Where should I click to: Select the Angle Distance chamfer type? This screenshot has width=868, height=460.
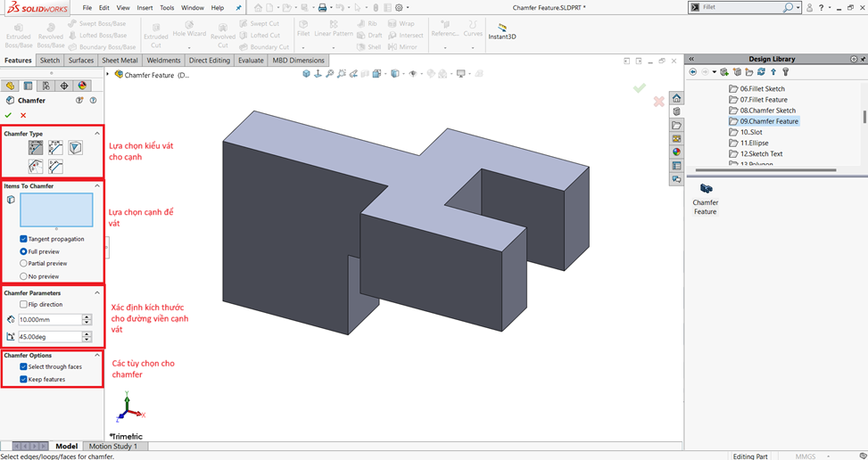click(x=36, y=147)
